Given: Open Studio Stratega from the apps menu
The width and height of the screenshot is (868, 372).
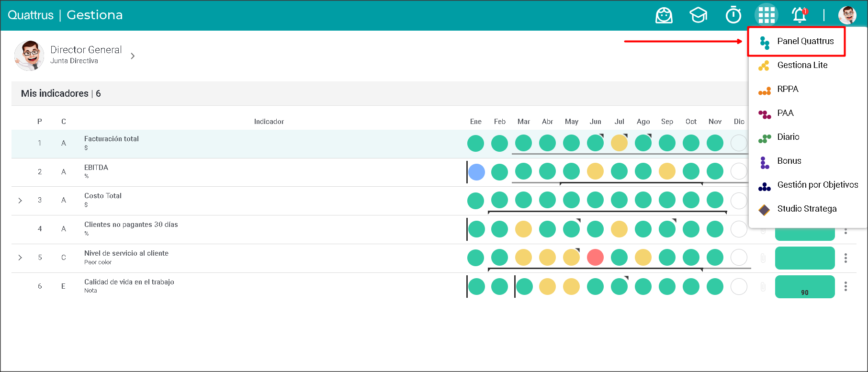Looking at the screenshot, I should coord(807,209).
